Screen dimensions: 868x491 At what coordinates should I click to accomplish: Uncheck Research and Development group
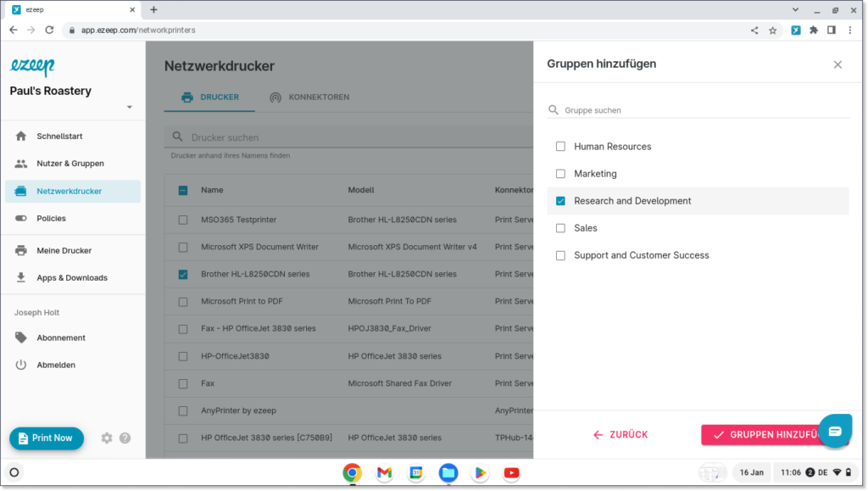click(561, 201)
